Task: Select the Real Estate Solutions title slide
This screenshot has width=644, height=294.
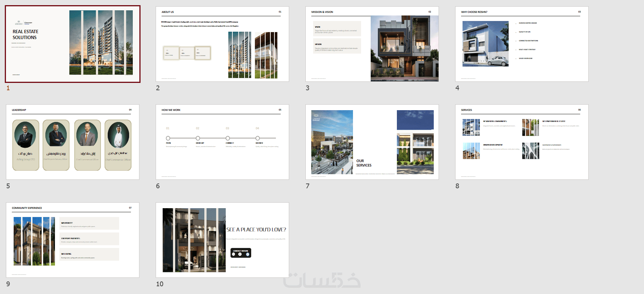Action: pos(73,44)
